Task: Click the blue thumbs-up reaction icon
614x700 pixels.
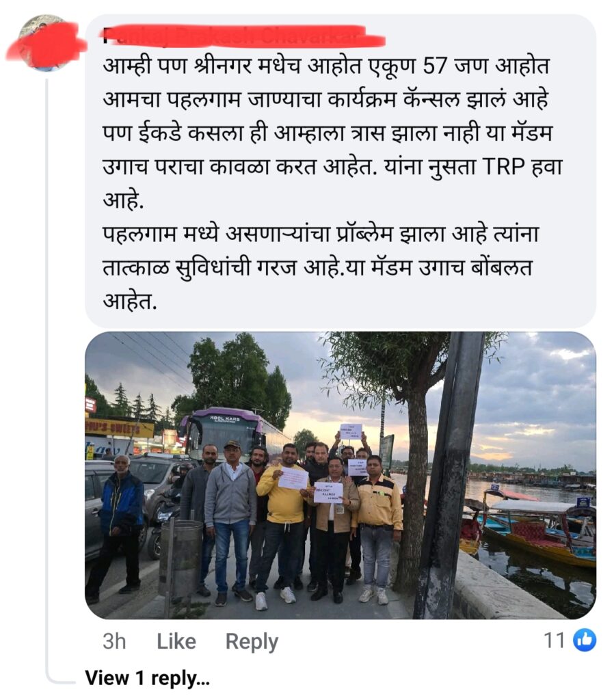Action: click(585, 640)
